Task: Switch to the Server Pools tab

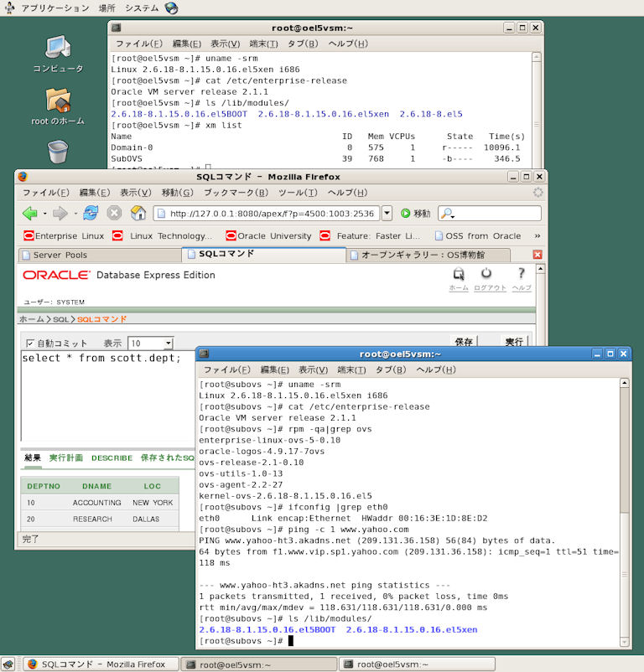Action: coord(100,255)
